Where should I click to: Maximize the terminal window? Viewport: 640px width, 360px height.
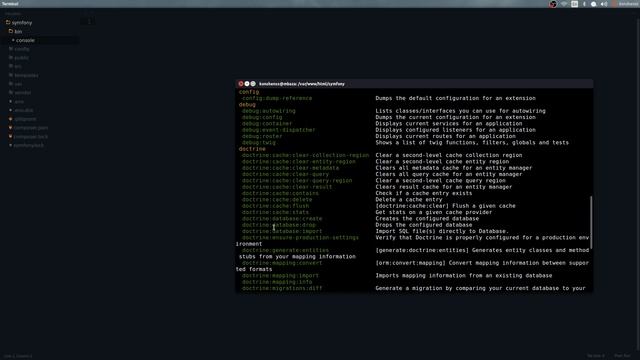click(253, 84)
